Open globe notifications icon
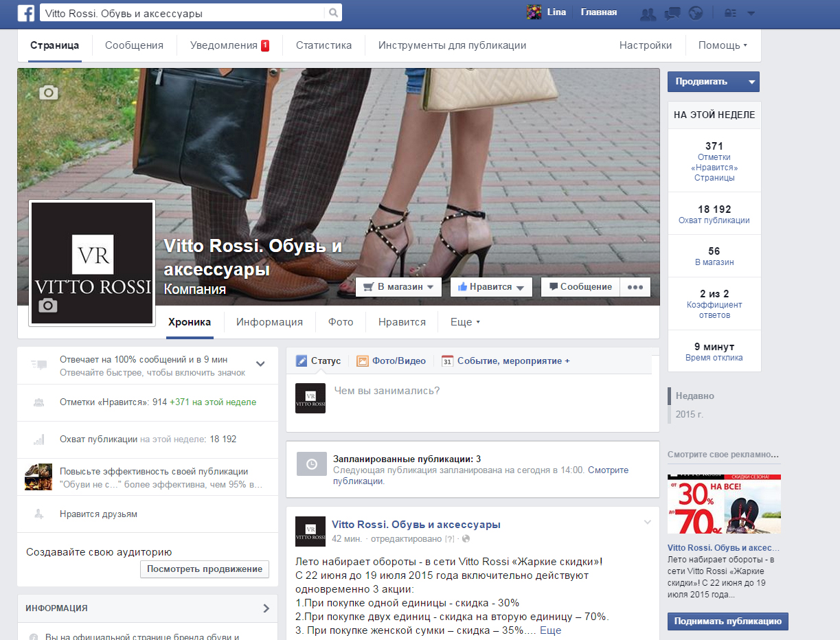Viewport: 840px width, 640px height. pos(696,12)
